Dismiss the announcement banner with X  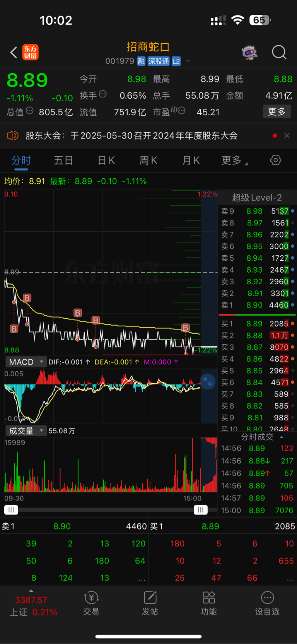(x=287, y=135)
